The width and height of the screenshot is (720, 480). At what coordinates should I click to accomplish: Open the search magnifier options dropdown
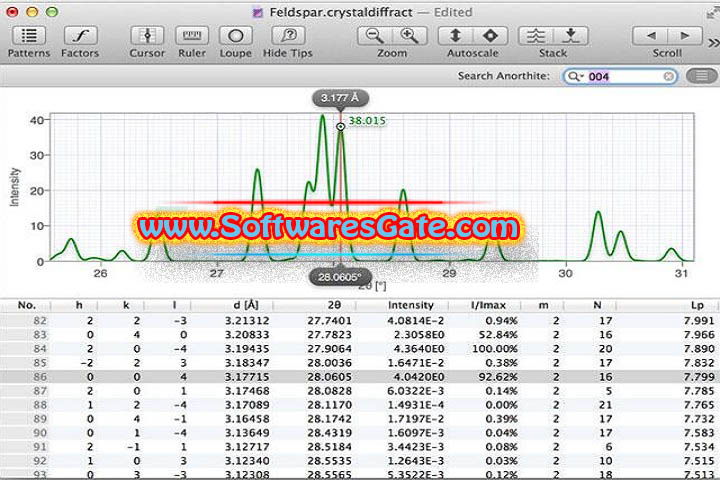pyautogui.click(x=574, y=77)
